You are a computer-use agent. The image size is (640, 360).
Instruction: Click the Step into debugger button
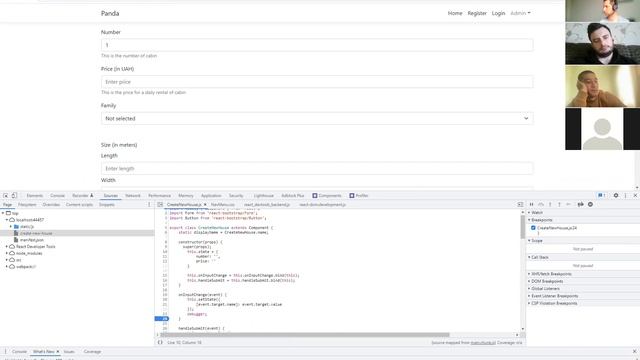tap(550, 204)
